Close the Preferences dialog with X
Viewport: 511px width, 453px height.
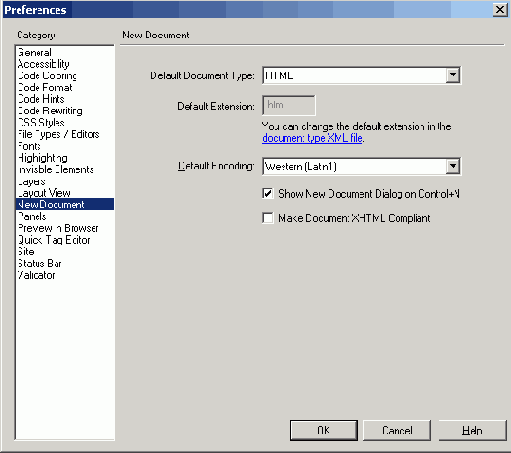[500, 10]
